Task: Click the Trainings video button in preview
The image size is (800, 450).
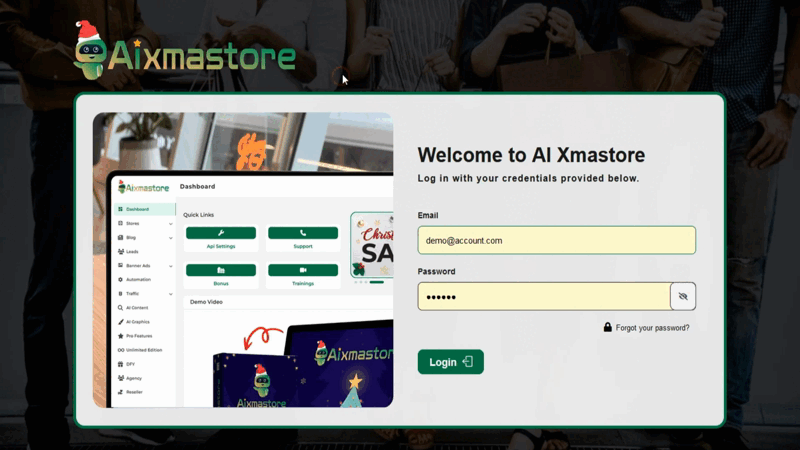Action: [303, 270]
